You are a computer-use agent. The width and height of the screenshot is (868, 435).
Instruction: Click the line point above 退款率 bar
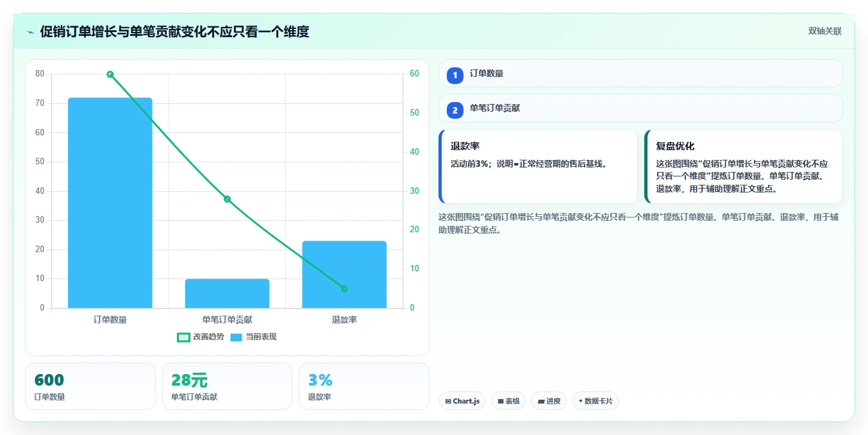point(344,289)
